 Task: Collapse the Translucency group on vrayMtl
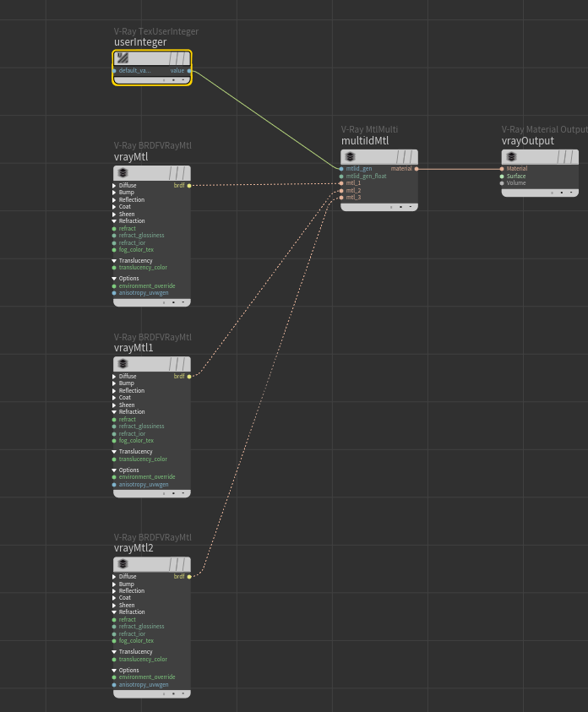[x=114, y=261]
